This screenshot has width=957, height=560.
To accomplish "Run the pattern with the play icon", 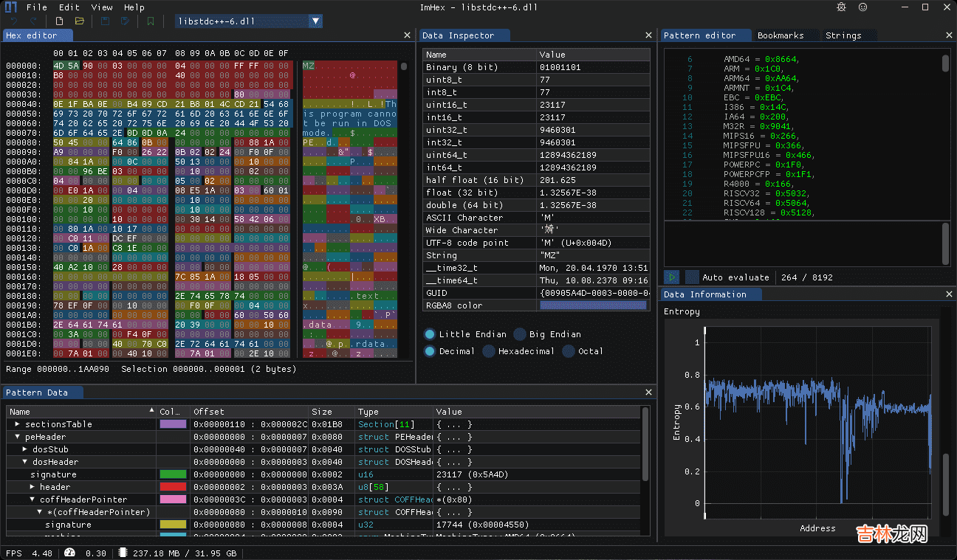I will coord(672,277).
